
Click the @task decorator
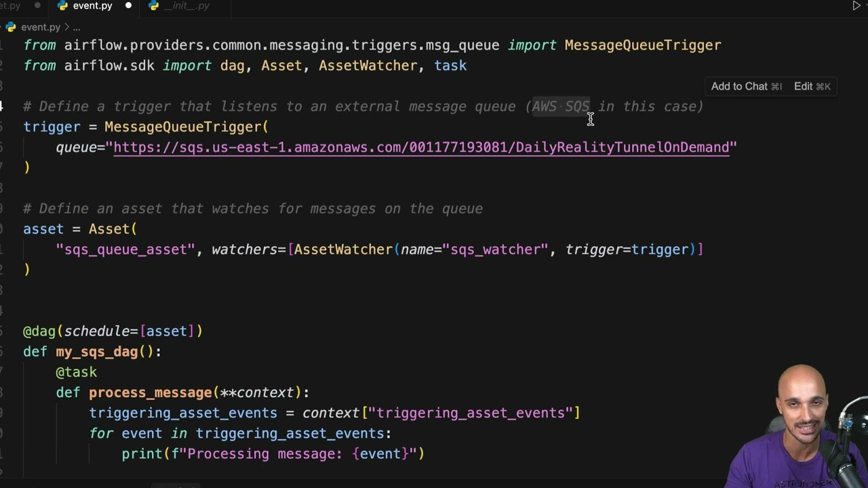coord(77,372)
